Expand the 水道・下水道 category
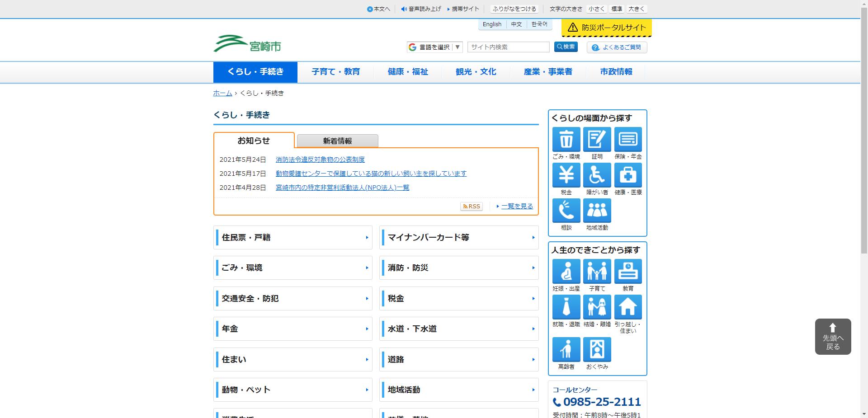The height and width of the screenshot is (418, 868). tap(459, 329)
